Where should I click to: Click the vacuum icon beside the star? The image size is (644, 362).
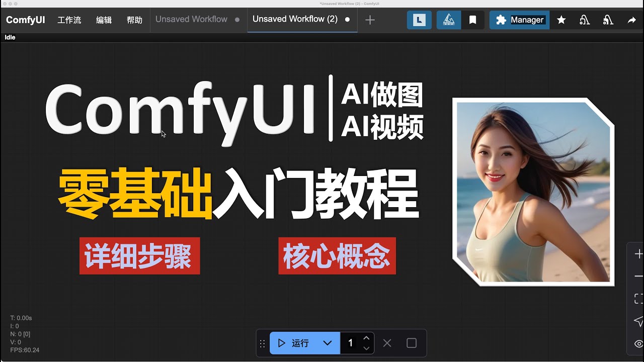point(585,20)
